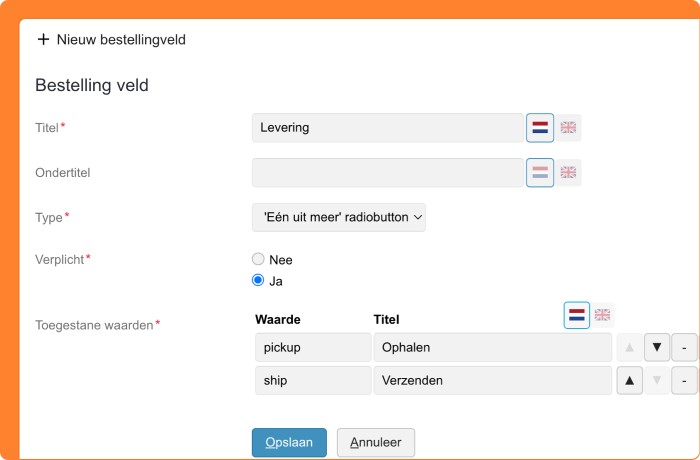Move ship row up
The width and height of the screenshot is (700, 460).
coord(630,381)
